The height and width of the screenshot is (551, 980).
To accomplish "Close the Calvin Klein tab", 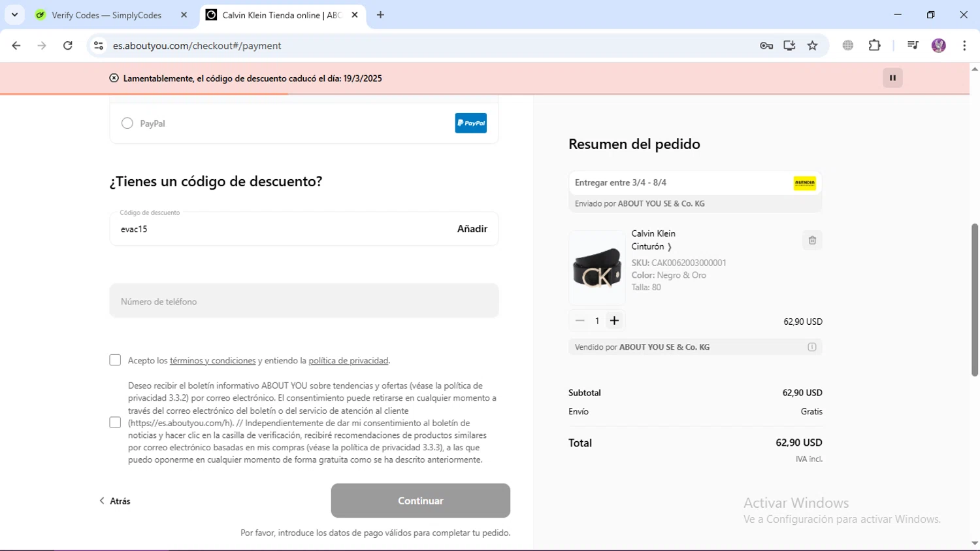I will click(x=355, y=15).
